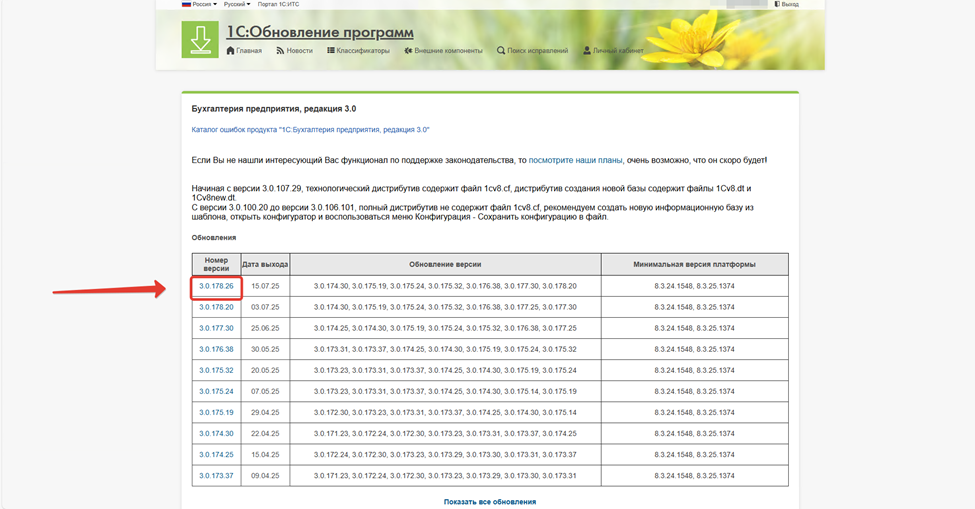Expand the Русский language dropdown
Viewport: 975px width, 509px height.
pos(237,4)
